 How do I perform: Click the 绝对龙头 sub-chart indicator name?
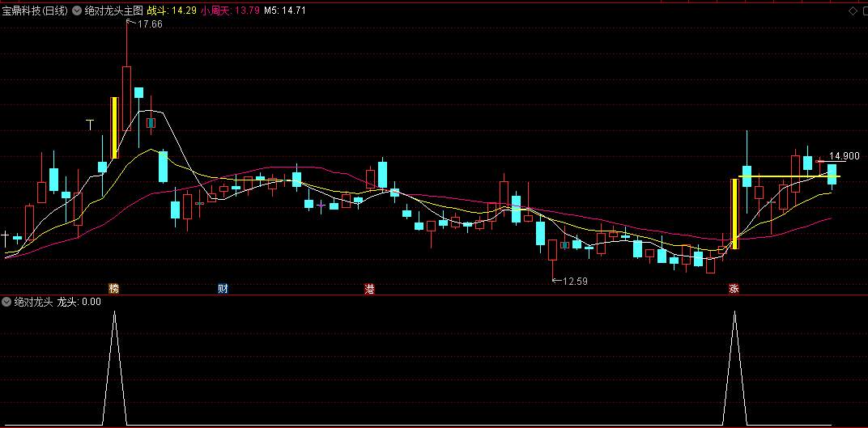(33, 302)
